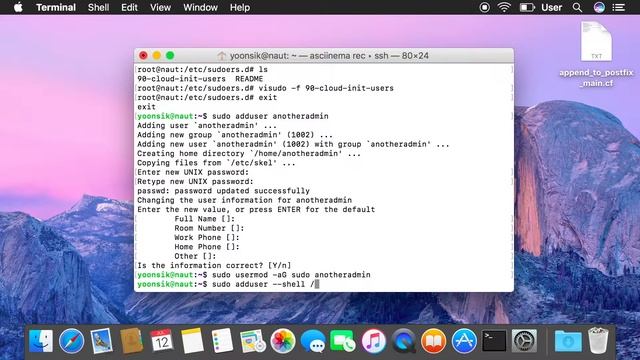640x360 pixels.
Task: Open the Maps app in dock
Action: (253, 340)
